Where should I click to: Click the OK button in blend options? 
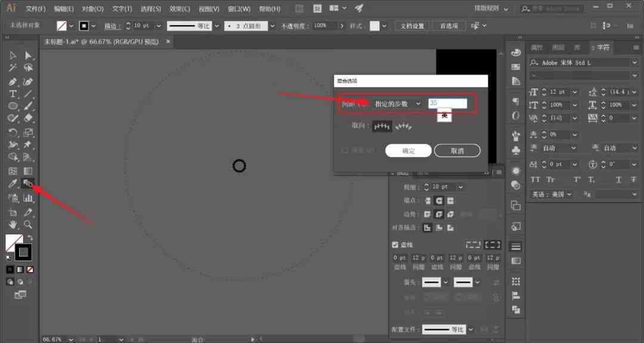[408, 151]
